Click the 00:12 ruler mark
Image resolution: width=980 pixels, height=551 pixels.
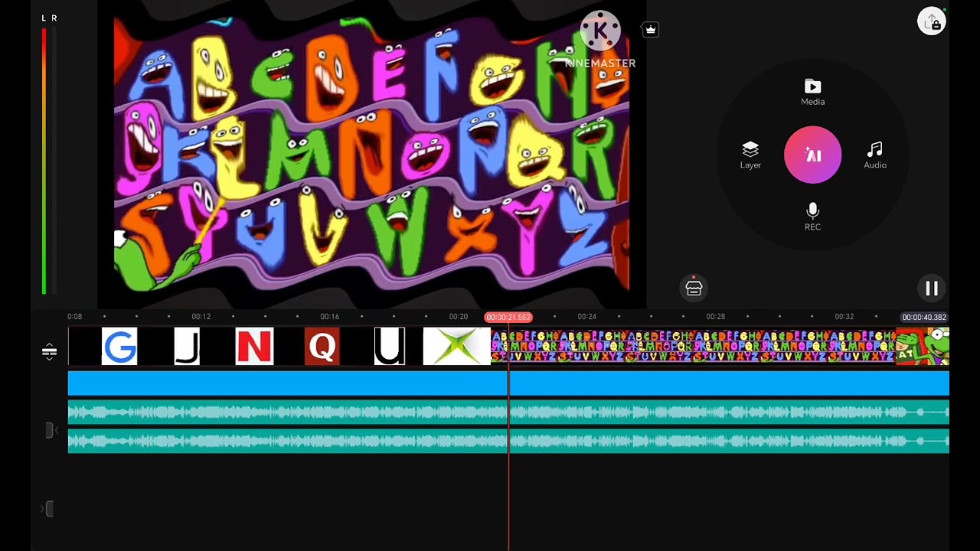click(201, 316)
